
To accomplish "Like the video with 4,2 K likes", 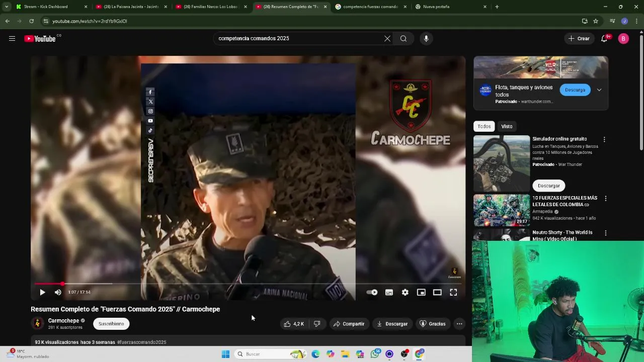I will click(294, 324).
